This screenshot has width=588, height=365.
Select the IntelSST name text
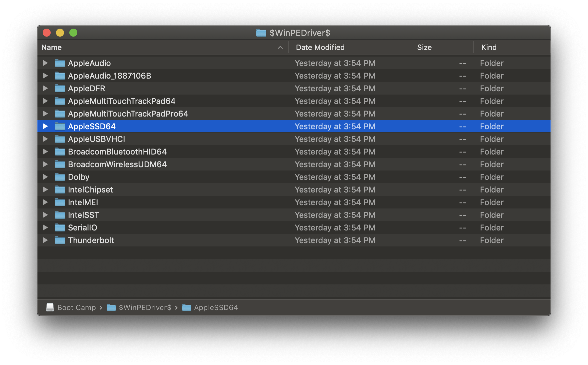coord(84,215)
